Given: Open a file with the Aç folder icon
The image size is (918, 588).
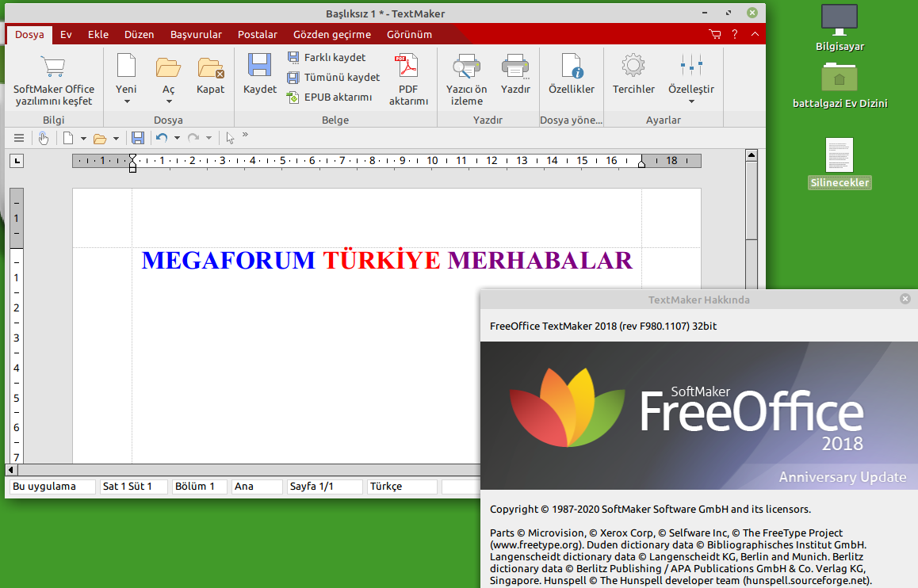Looking at the screenshot, I should point(168,67).
